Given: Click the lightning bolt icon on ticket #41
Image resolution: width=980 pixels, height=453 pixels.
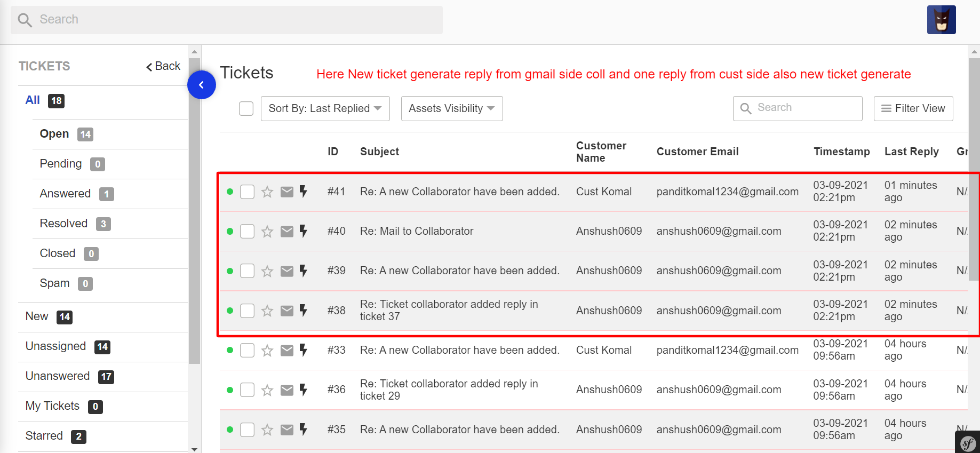Looking at the screenshot, I should 304,191.
